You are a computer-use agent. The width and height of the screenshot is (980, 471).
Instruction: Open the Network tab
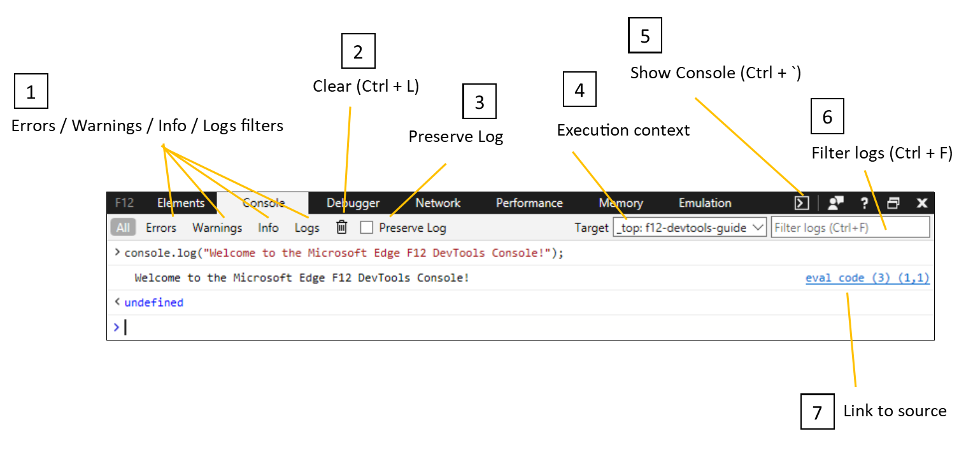click(x=437, y=202)
